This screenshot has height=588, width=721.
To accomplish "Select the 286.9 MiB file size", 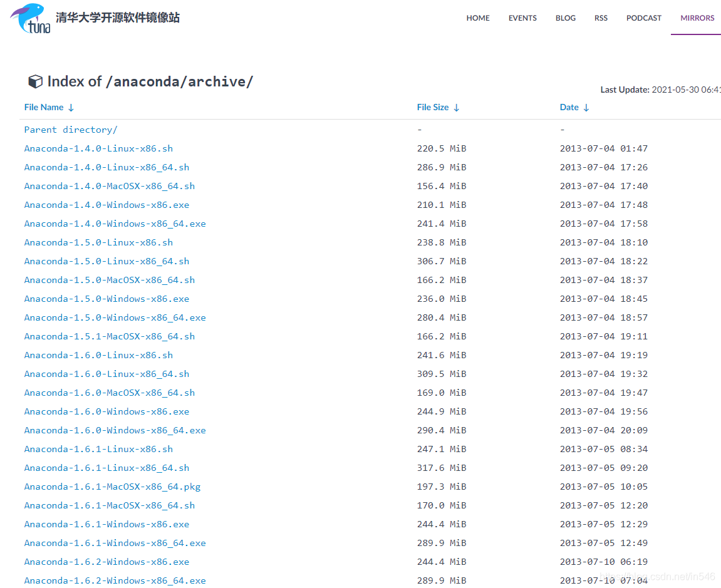I will click(x=442, y=167).
